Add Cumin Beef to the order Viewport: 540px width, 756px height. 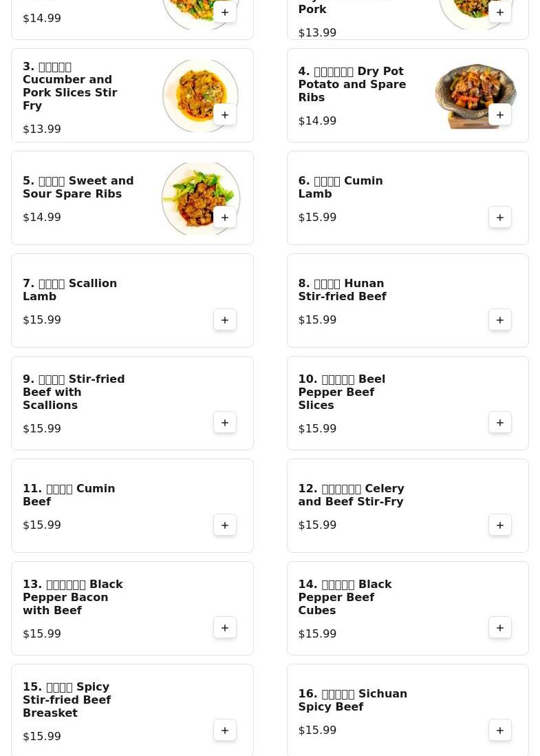point(224,525)
